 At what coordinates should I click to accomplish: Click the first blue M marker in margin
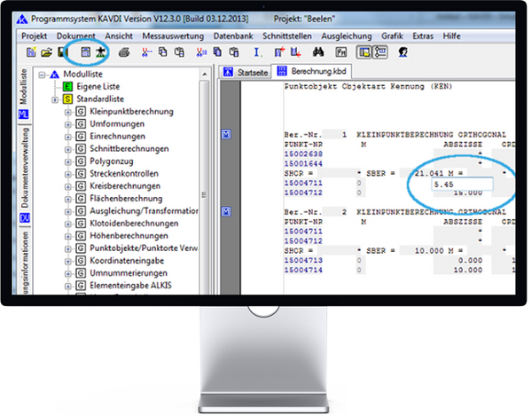coord(226,134)
